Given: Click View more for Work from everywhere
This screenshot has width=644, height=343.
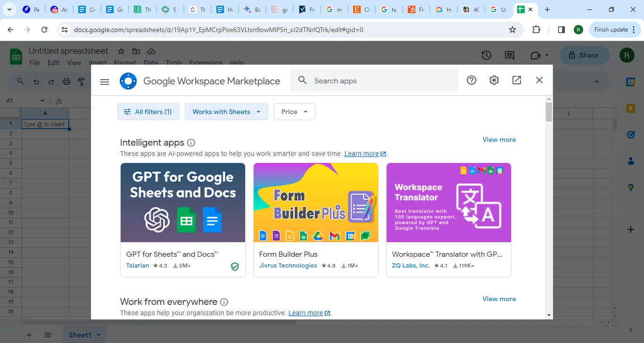Looking at the screenshot, I should 499,299.
